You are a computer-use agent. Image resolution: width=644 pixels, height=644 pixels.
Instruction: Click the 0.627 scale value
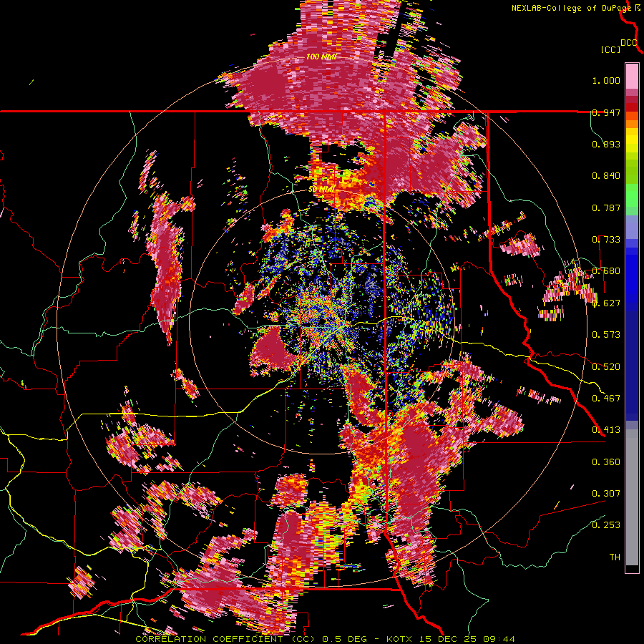(x=606, y=303)
